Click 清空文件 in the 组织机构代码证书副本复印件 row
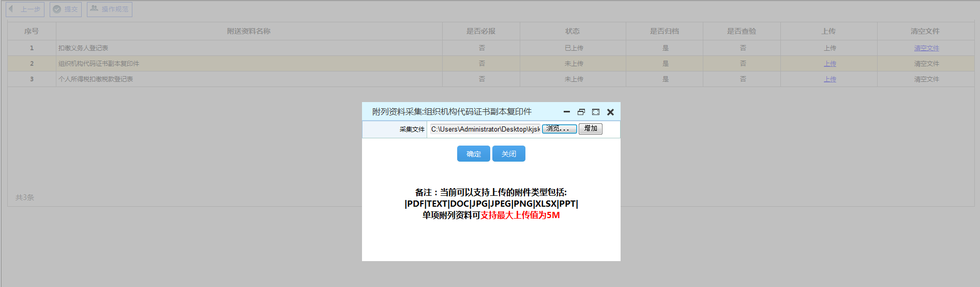Image resolution: width=980 pixels, height=287 pixels. pos(926,64)
